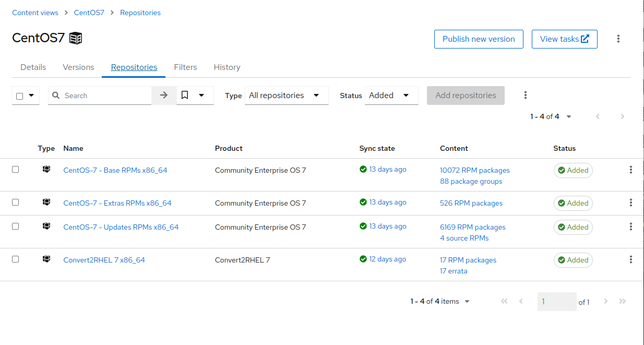Expand top 1 - 4 of 4 per-page dropdown
The image size is (644, 345).
click(569, 116)
